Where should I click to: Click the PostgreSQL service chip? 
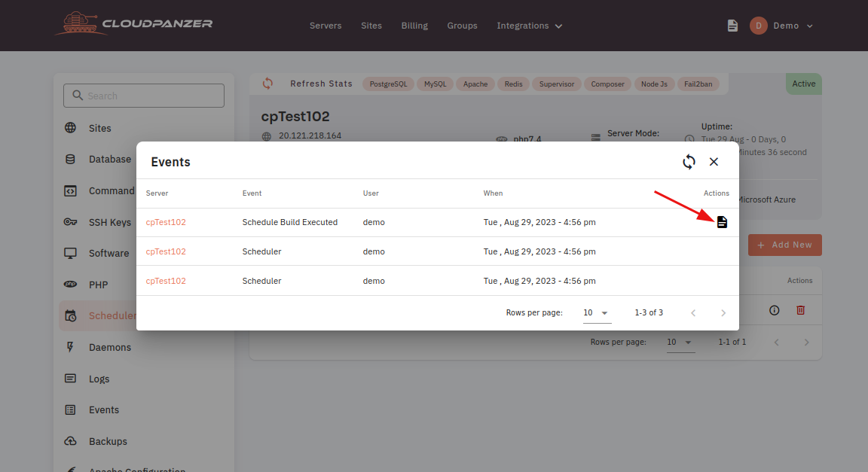pos(388,84)
